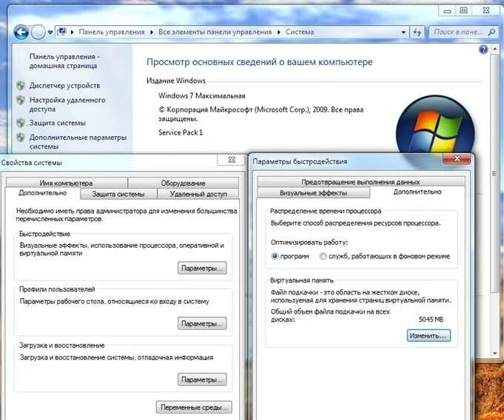Click the Back navigation arrow button
This screenshot has width=504, height=420.
coord(21,33)
